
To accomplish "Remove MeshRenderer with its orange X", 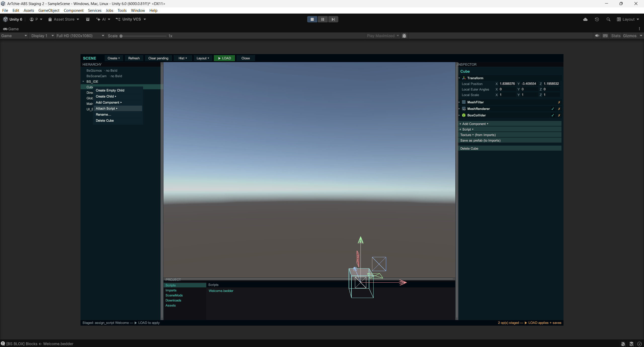I will pos(559,109).
